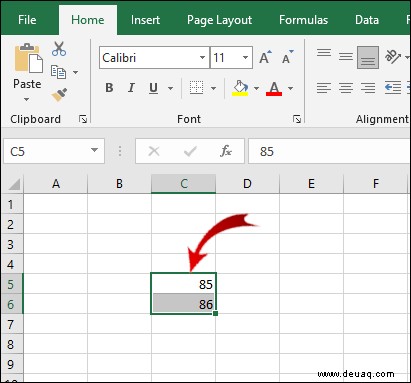Image resolution: width=411 pixels, height=383 pixels.
Task: Cut selection with the scissors icon
Action: (x=59, y=49)
